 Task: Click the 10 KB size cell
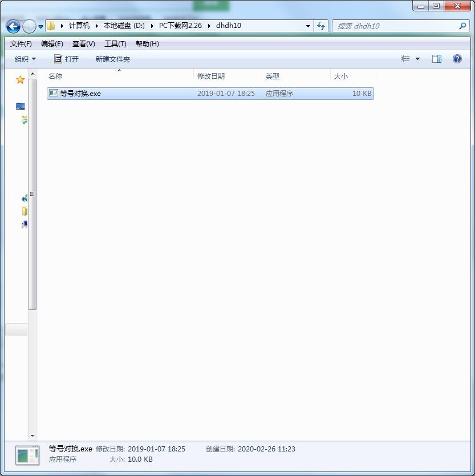point(362,94)
